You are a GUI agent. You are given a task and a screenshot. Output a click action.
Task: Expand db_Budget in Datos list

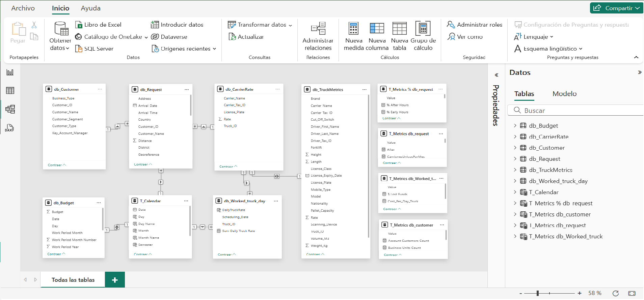(x=515, y=126)
